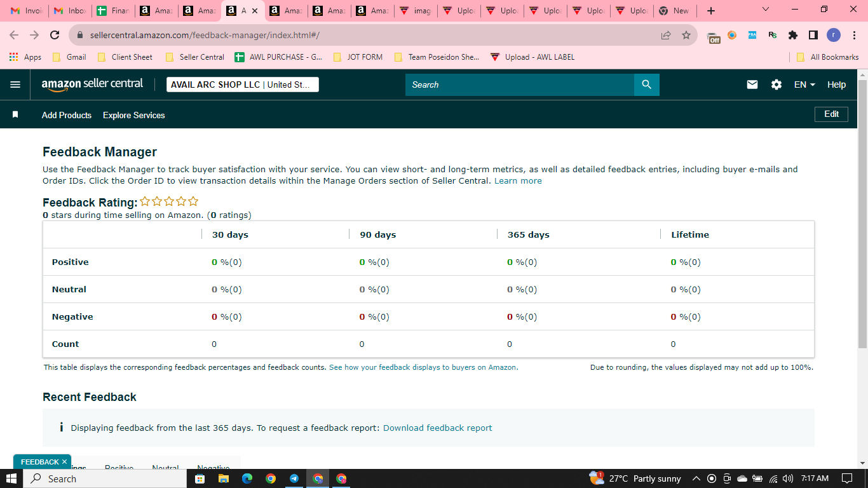
Task: Open the Chrome profile avatar r
Action: click(834, 35)
